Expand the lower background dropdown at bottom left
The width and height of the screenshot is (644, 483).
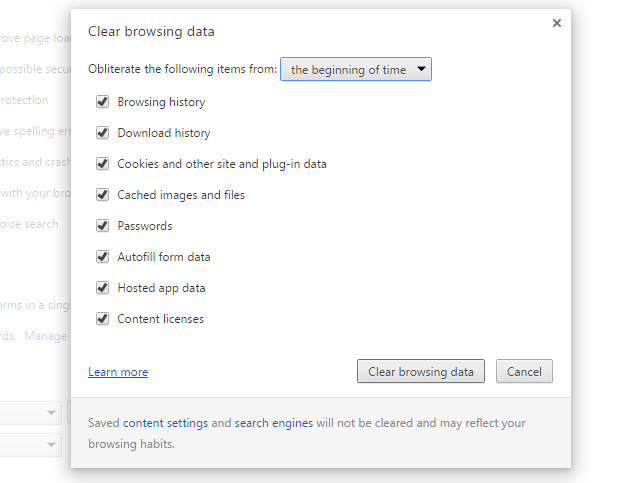31,445
